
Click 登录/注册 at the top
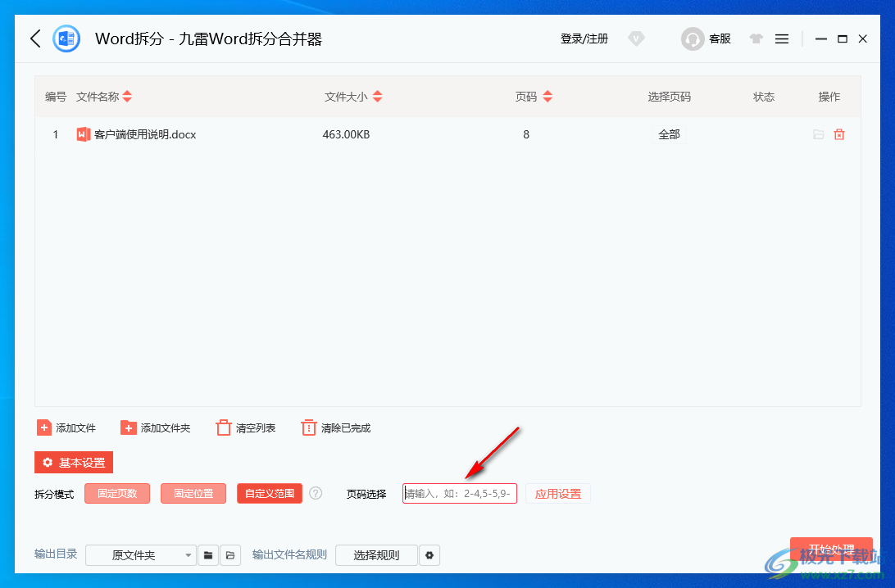pos(584,38)
